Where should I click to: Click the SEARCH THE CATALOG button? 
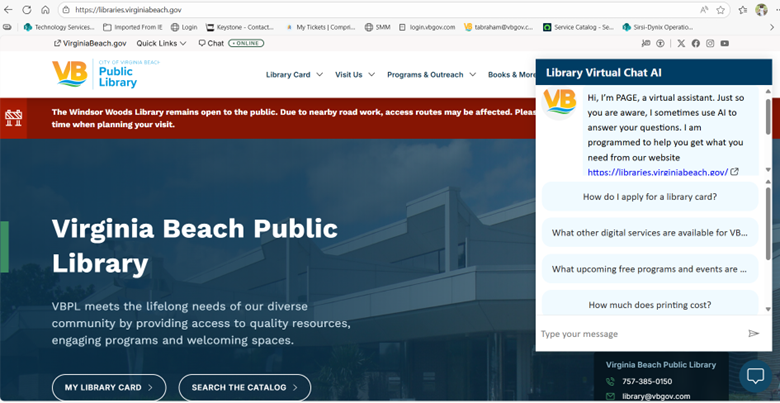coord(244,387)
